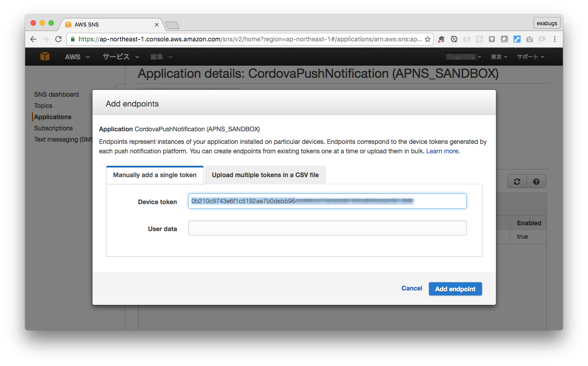
Task: Switch to Upload multiple tokens in a CSV file tab
Action: [x=265, y=175]
